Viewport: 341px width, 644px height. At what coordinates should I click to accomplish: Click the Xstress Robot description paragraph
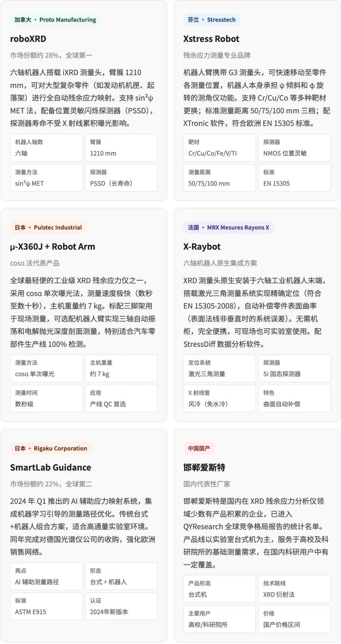click(257, 98)
